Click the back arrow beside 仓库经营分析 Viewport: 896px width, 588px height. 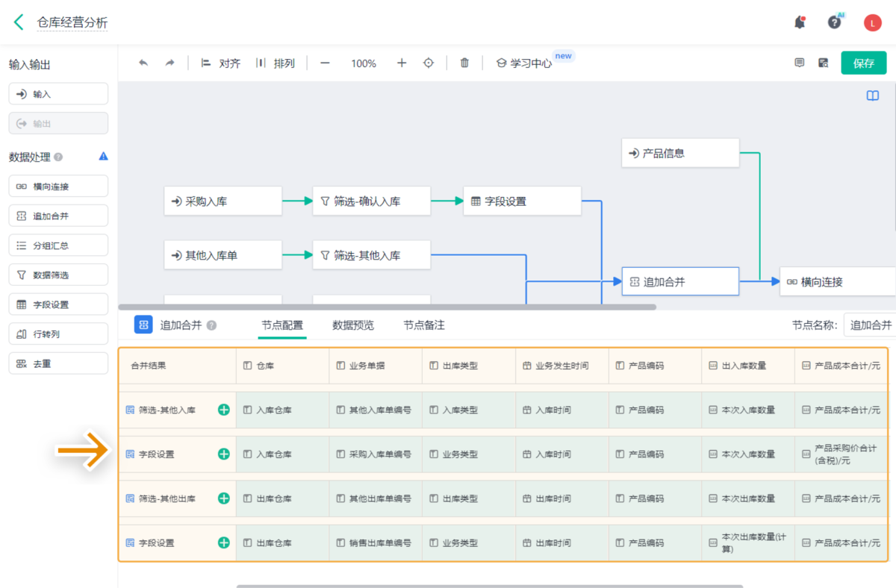19,22
